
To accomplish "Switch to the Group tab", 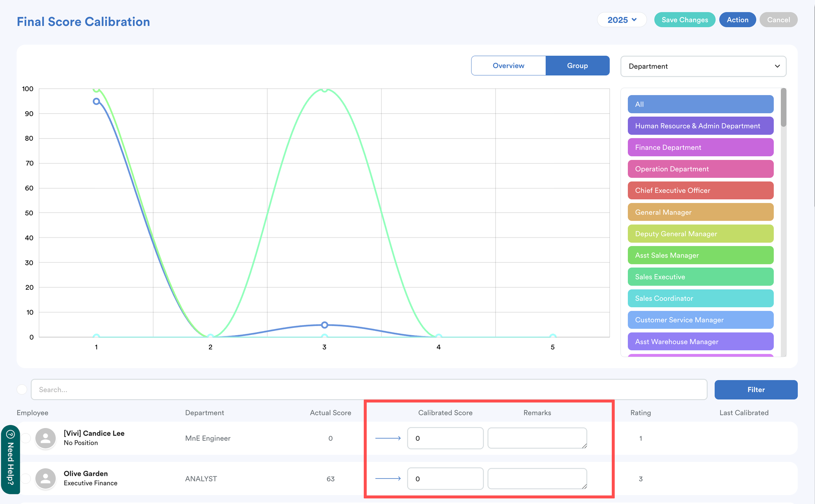I will click(x=577, y=65).
